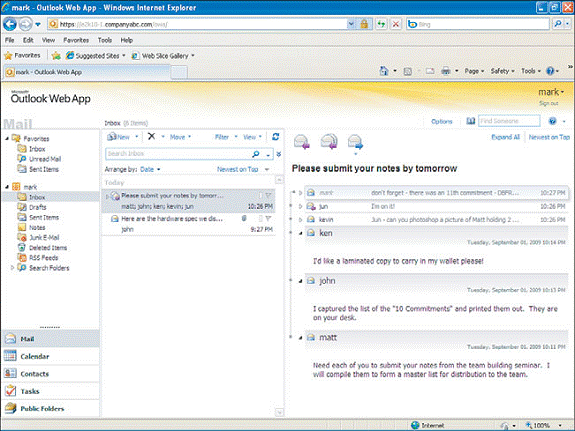575x431 pixels.
Task: Click the security lock icon in address bar
Action: (x=364, y=24)
